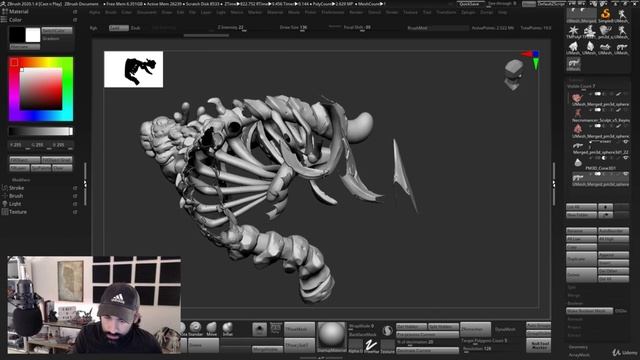Toggle eye visibility for the selected bottom subtool
Viewport: 640px width, 360px height.
tap(626, 174)
